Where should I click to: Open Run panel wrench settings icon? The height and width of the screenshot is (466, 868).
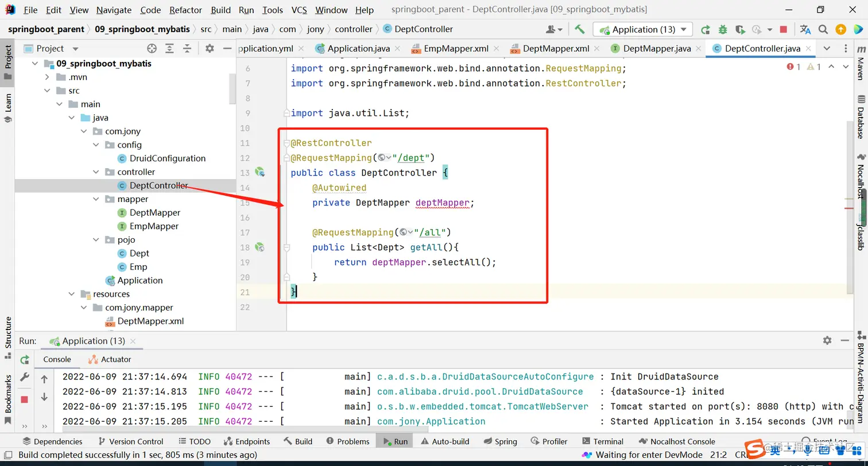coord(25,378)
